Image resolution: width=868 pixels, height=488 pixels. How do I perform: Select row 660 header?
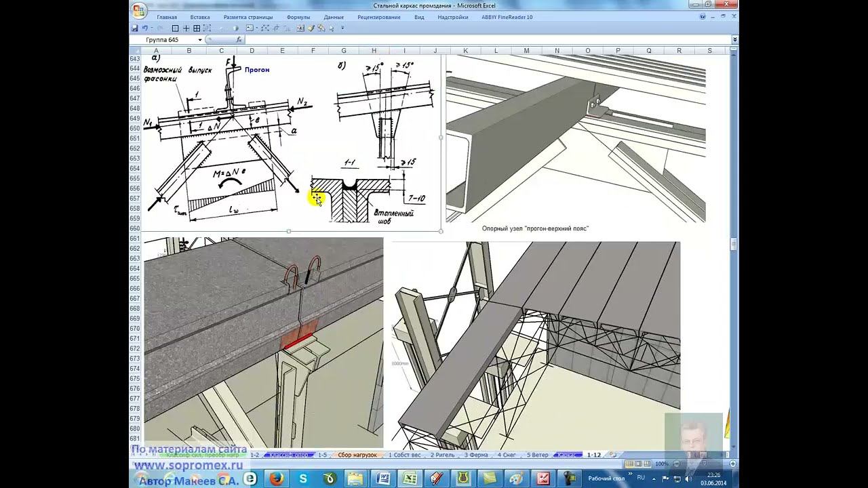tap(134, 228)
